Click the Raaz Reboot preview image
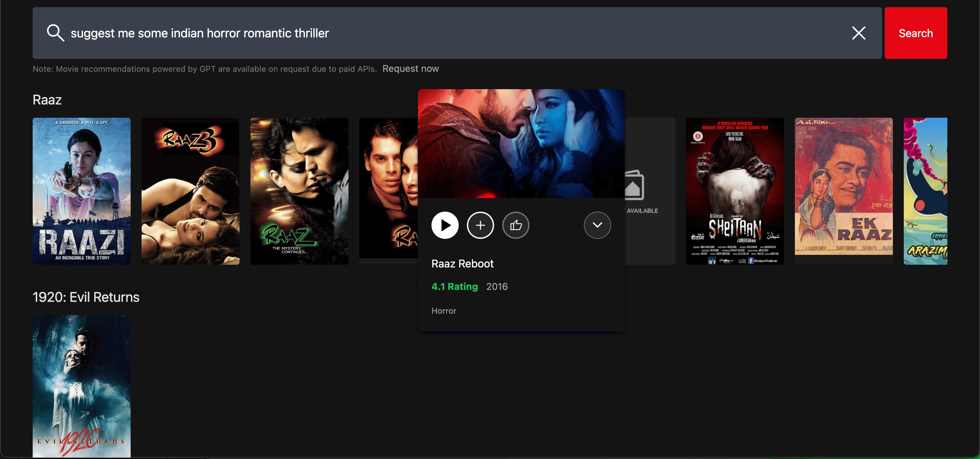The height and width of the screenshot is (459, 980). click(521, 143)
